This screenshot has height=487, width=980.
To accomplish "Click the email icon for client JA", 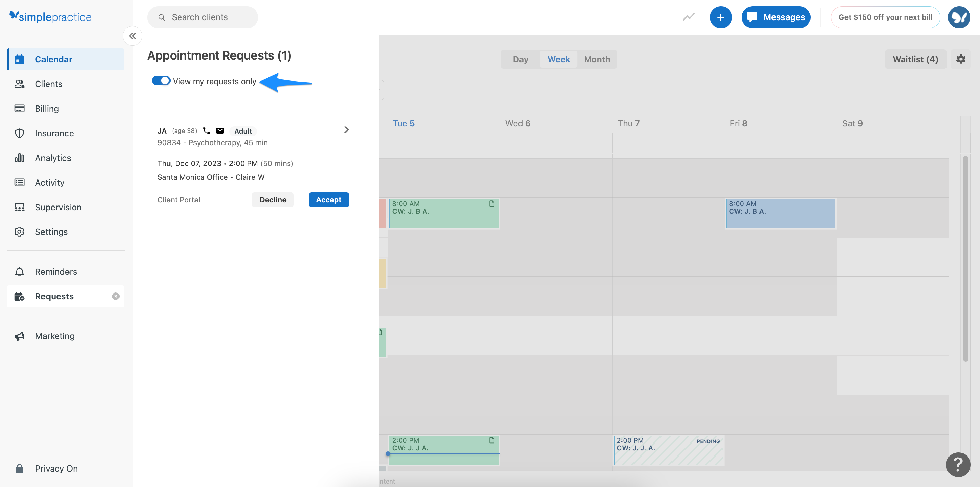I will click(220, 130).
